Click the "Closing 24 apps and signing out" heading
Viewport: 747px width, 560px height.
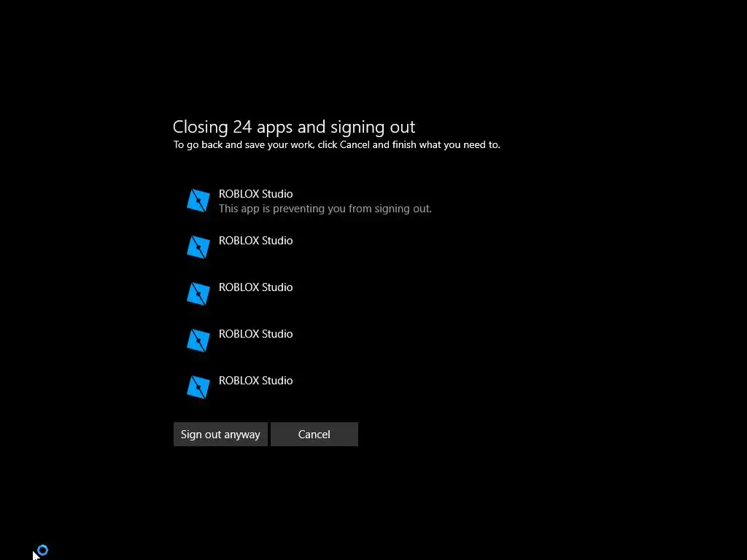coord(294,127)
